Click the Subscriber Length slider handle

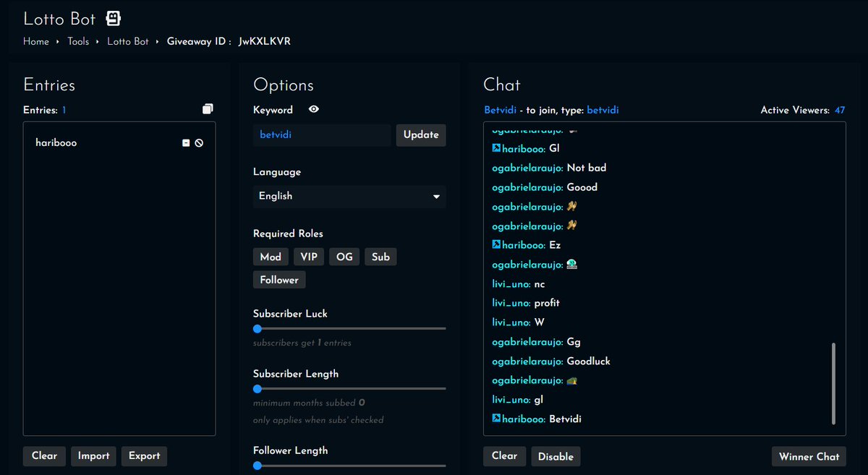(x=258, y=389)
